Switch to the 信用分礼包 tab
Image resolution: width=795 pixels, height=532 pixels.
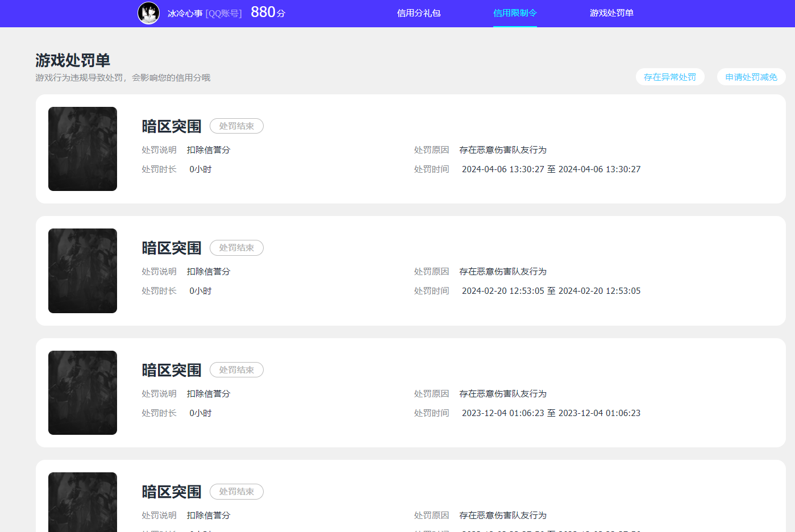coord(421,13)
